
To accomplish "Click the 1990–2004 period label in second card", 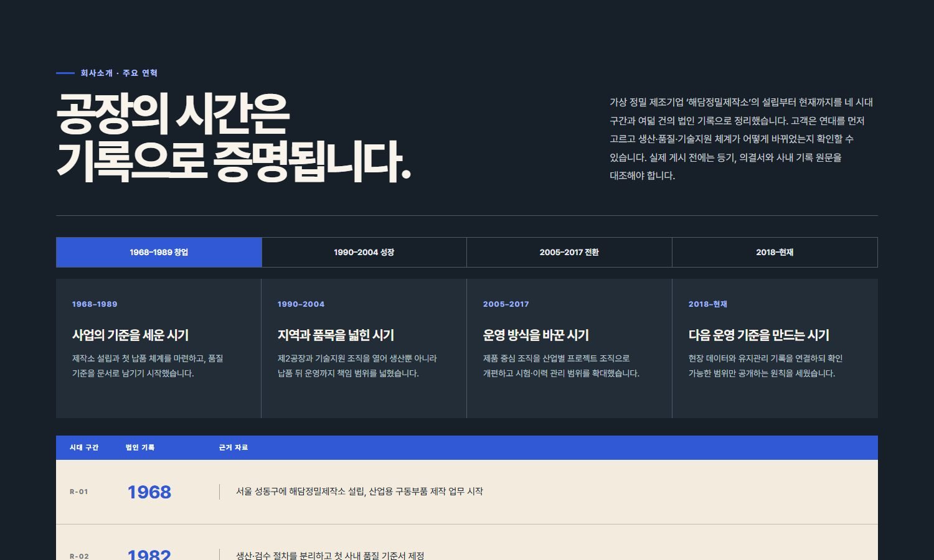I will (x=301, y=304).
